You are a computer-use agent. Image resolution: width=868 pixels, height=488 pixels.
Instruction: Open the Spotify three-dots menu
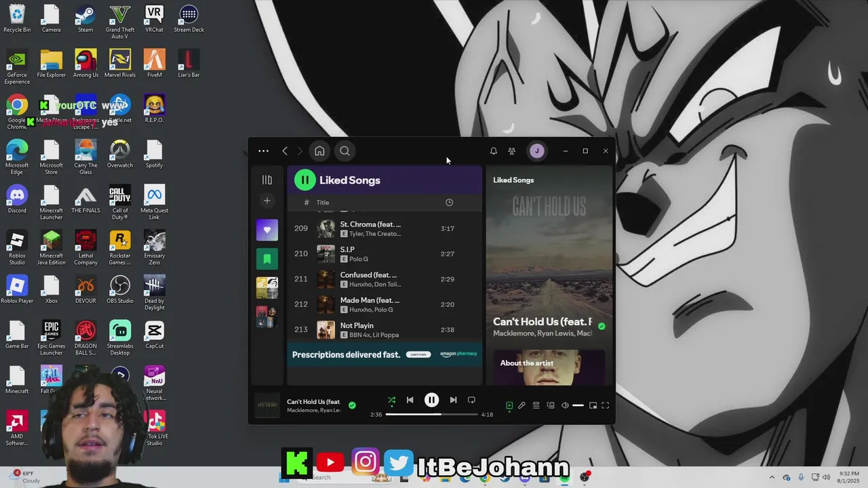click(x=263, y=151)
